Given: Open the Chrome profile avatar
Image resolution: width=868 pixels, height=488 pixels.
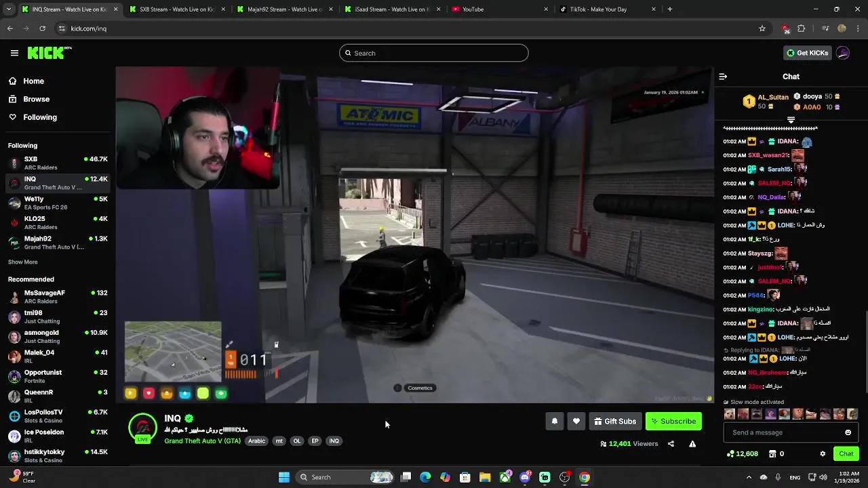Looking at the screenshot, I should [842, 28].
